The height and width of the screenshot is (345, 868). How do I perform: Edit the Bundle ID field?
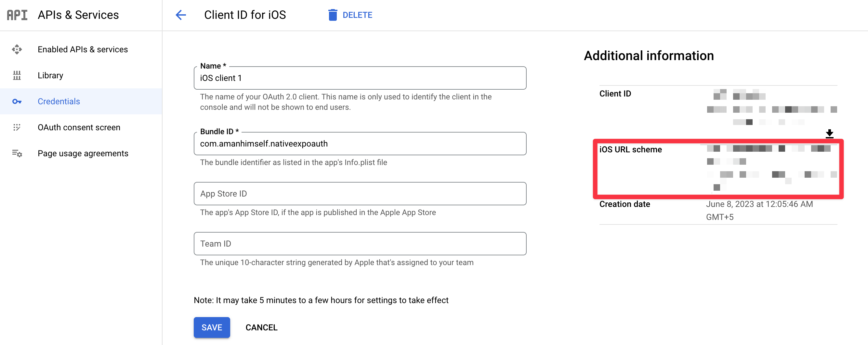pyautogui.click(x=360, y=143)
